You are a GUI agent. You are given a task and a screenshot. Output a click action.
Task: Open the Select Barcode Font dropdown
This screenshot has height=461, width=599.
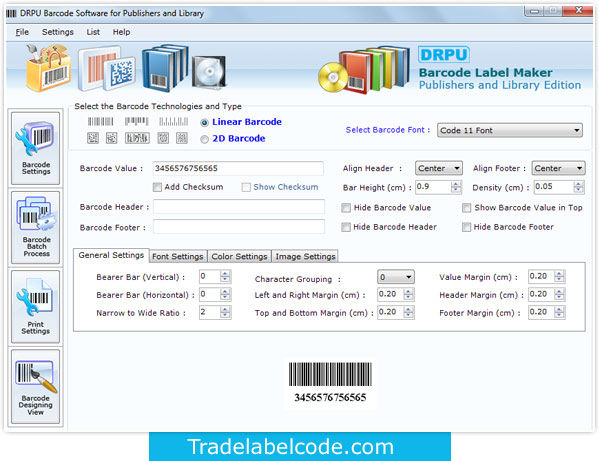point(510,130)
